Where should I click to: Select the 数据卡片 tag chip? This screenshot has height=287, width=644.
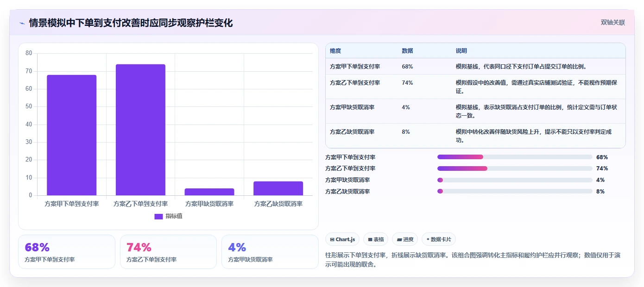point(439,239)
